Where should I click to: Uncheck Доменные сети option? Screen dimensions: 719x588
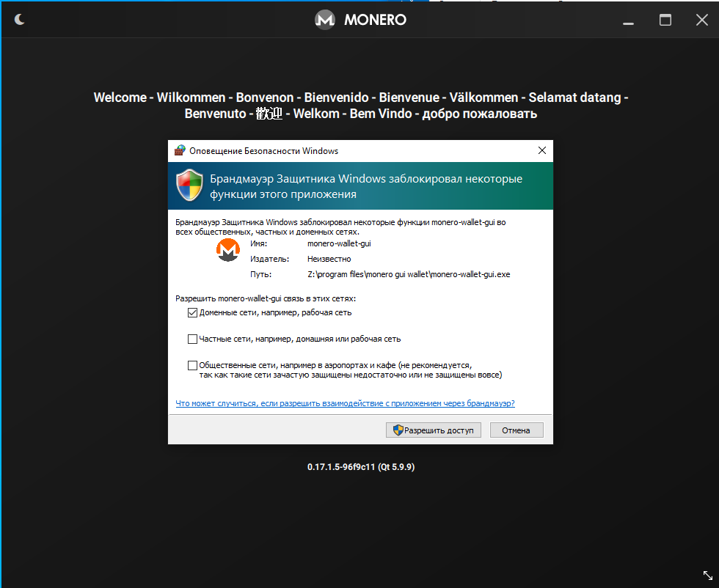pyautogui.click(x=192, y=312)
